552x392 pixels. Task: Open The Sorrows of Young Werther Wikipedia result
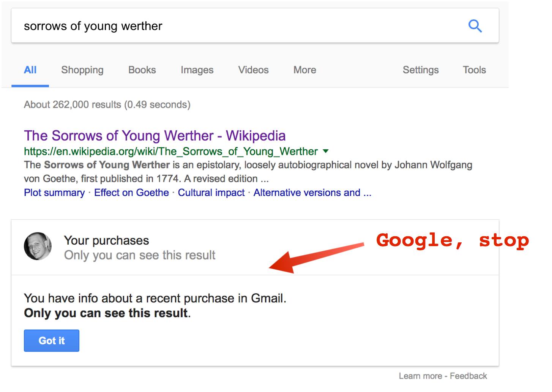click(x=155, y=136)
